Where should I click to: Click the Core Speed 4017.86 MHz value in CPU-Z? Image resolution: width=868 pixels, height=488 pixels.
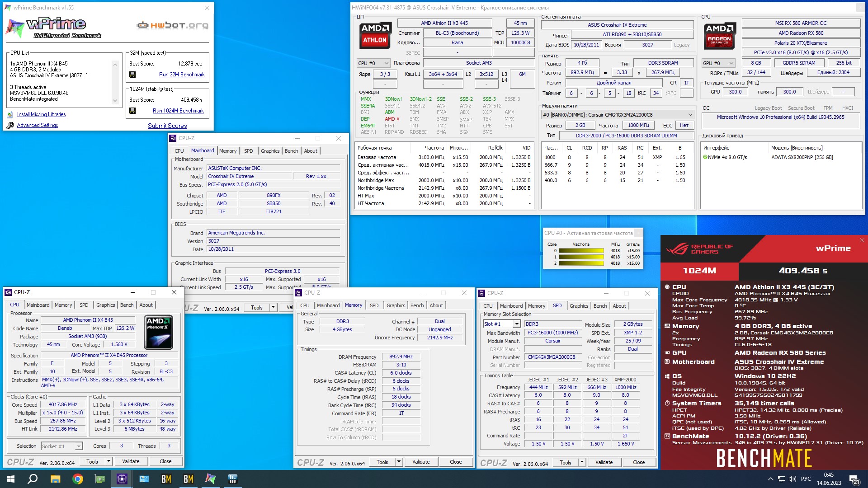pos(63,405)
